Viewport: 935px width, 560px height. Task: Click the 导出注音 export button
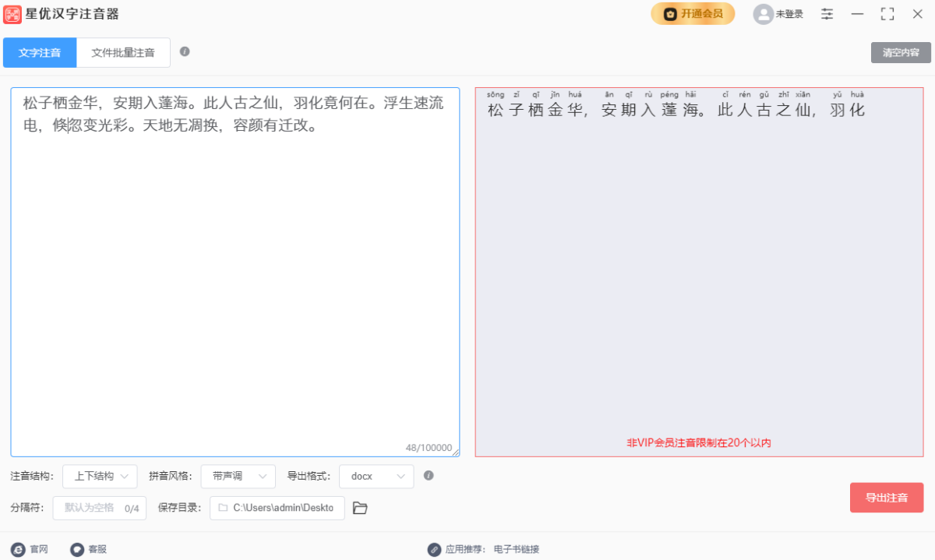point(887,498)
